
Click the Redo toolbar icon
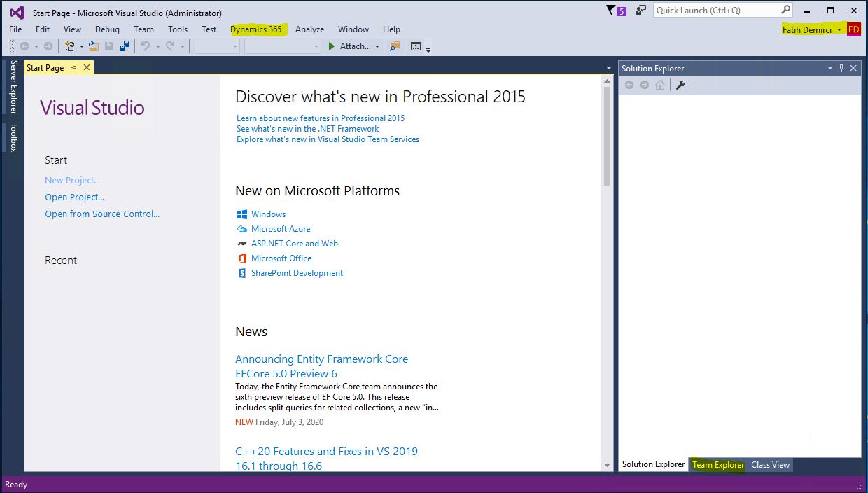click(170, 46)
